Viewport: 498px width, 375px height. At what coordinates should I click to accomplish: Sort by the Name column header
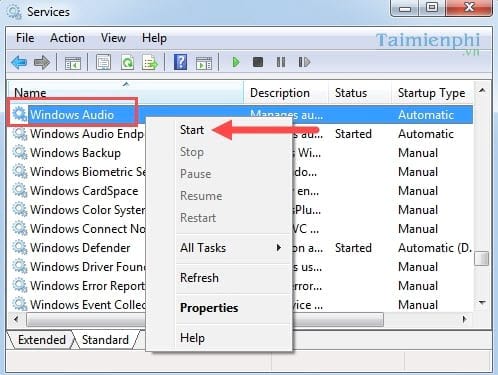pos(125,92)
